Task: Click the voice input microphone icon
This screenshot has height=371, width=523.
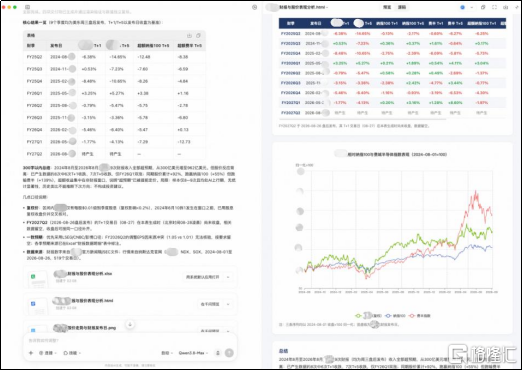Action: pos(218,353)
